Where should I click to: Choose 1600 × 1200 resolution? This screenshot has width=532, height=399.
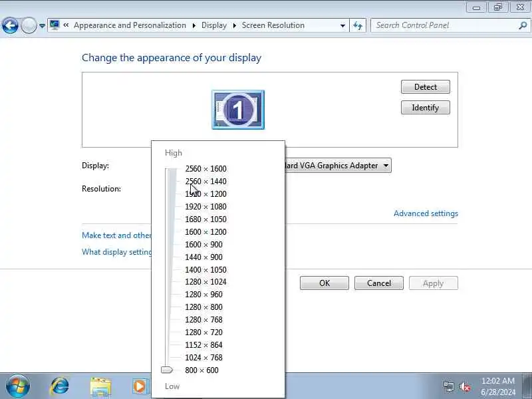(205, 231)
